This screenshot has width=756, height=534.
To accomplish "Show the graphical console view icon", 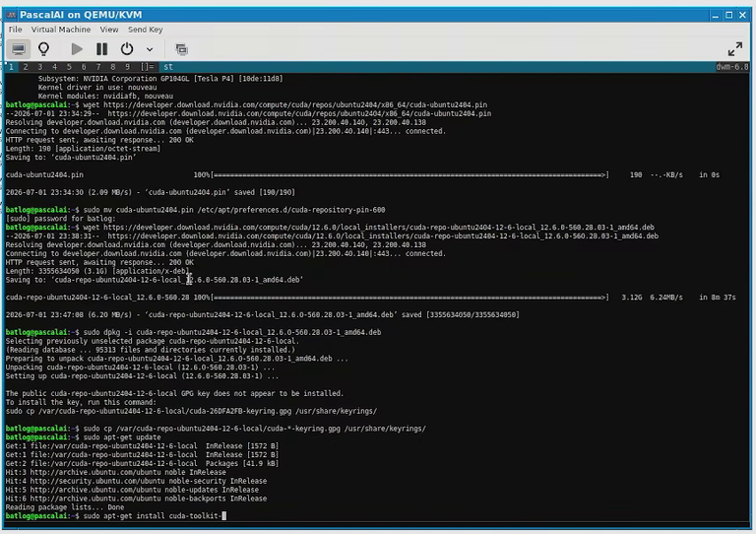I will coord(19,48).
